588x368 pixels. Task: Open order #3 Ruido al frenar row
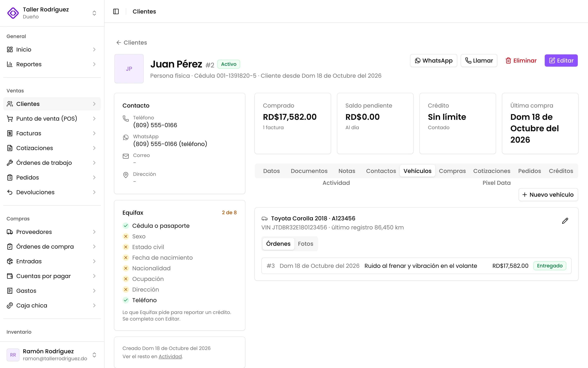[416, 266]
